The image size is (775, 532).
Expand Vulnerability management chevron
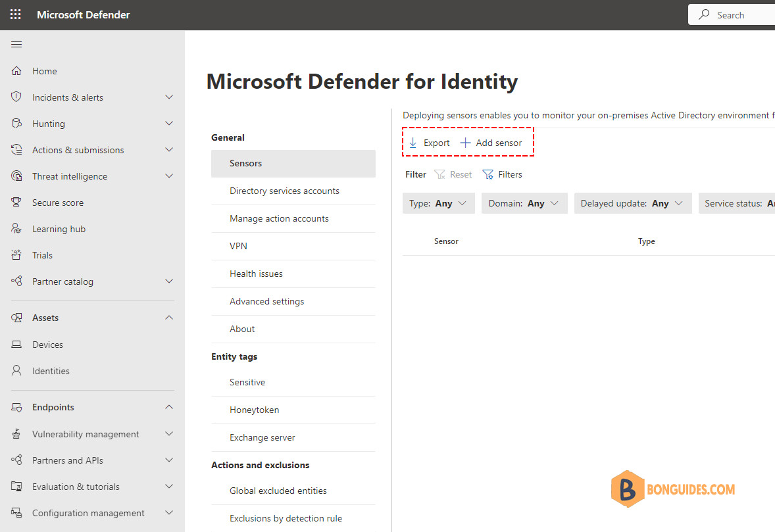click(169, 433)
